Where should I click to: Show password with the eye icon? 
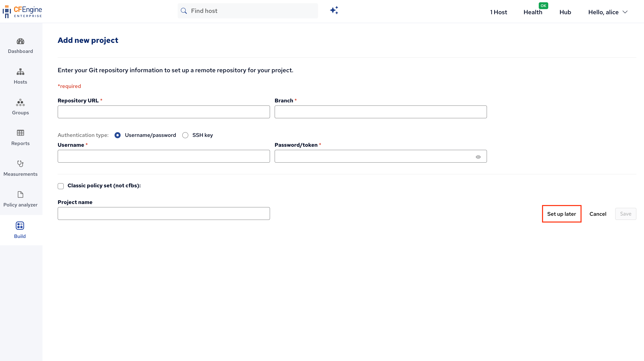[x=478, y=157]
